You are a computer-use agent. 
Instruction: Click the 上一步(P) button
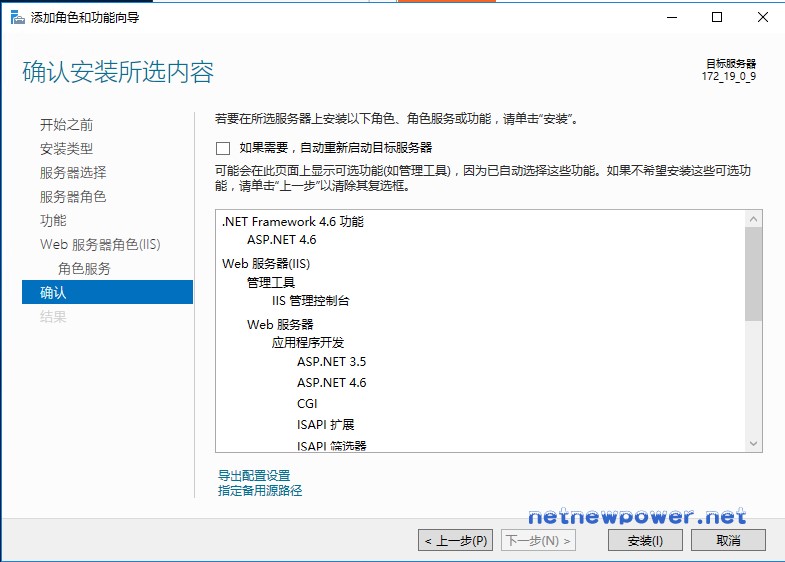(x=456, y=540)
